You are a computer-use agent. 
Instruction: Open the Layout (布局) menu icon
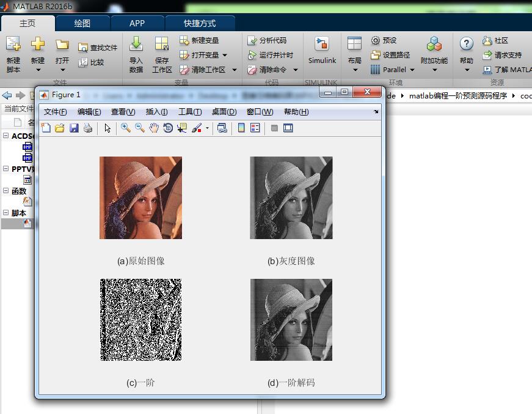click(x=354, y=44)
